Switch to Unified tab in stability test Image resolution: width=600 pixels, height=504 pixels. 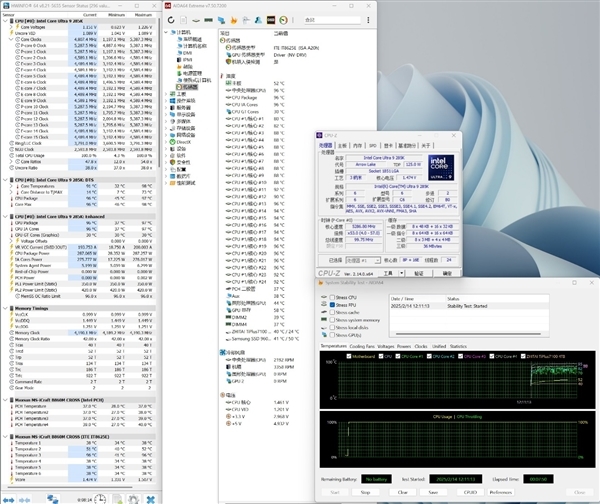[x=439, y=346]
